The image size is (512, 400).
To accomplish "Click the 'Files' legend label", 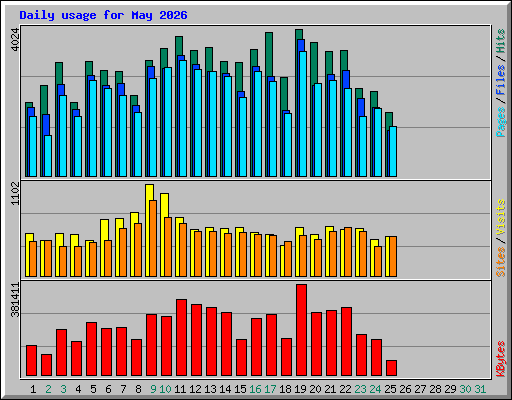I will (501, 80).
